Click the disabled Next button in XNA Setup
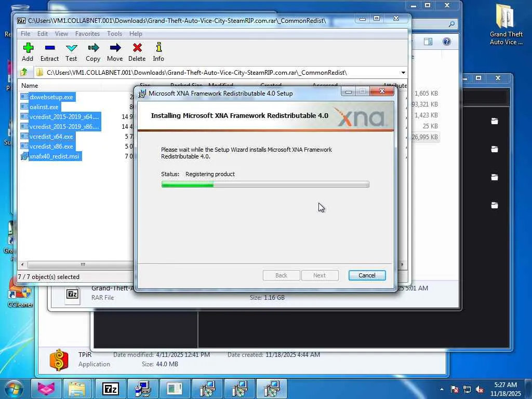 tap(320, 275)
